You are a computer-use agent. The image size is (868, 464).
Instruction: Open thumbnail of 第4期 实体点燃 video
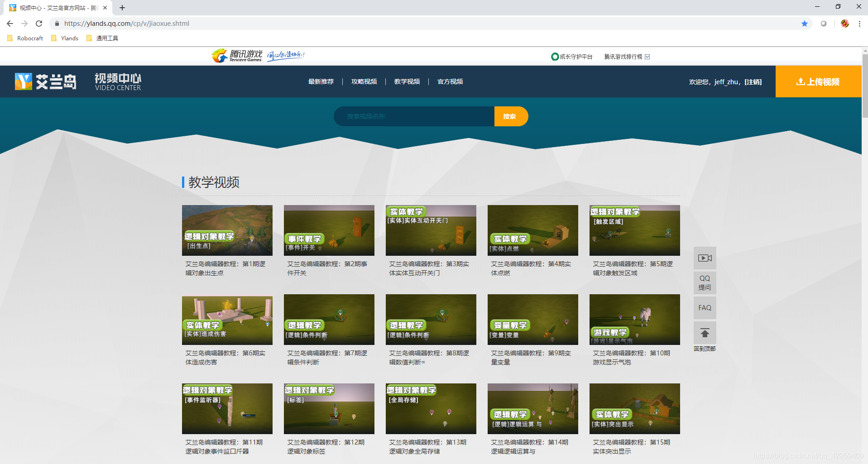click(x=533, y=230)
